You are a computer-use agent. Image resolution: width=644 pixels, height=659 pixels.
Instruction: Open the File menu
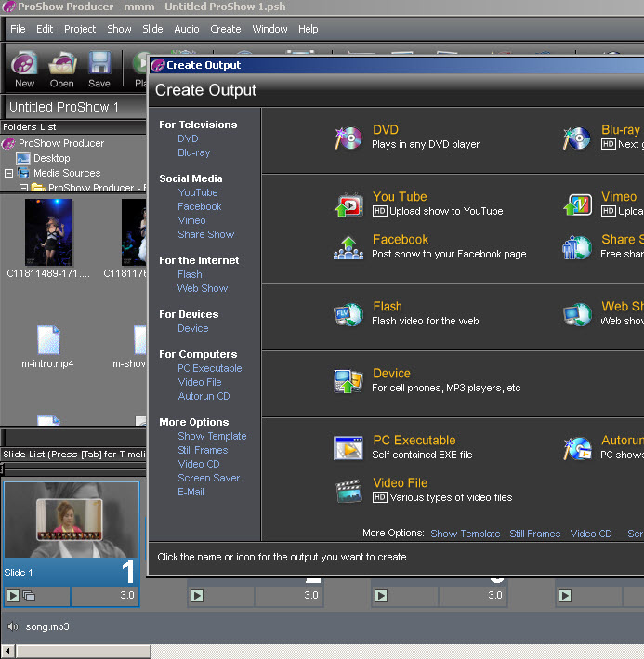(18, 29)
